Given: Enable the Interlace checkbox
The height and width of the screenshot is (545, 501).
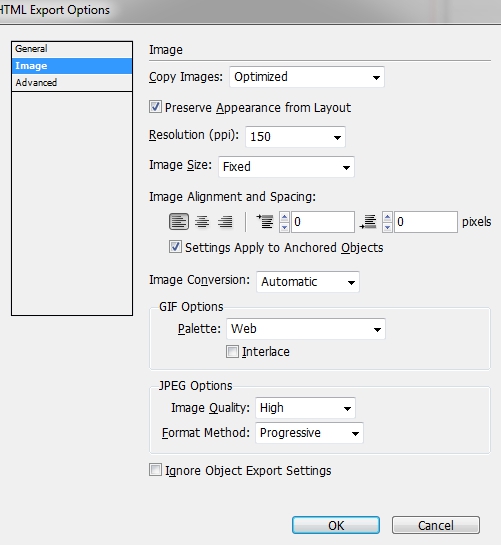Looking at the screenshot, I should tap(232, 351).
